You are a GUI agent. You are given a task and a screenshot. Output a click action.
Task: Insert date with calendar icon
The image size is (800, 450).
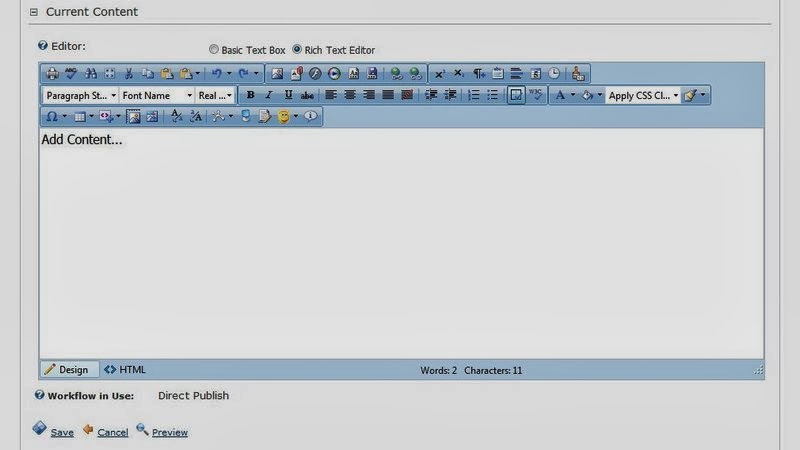pyautogui.click(x=535, y=73)
